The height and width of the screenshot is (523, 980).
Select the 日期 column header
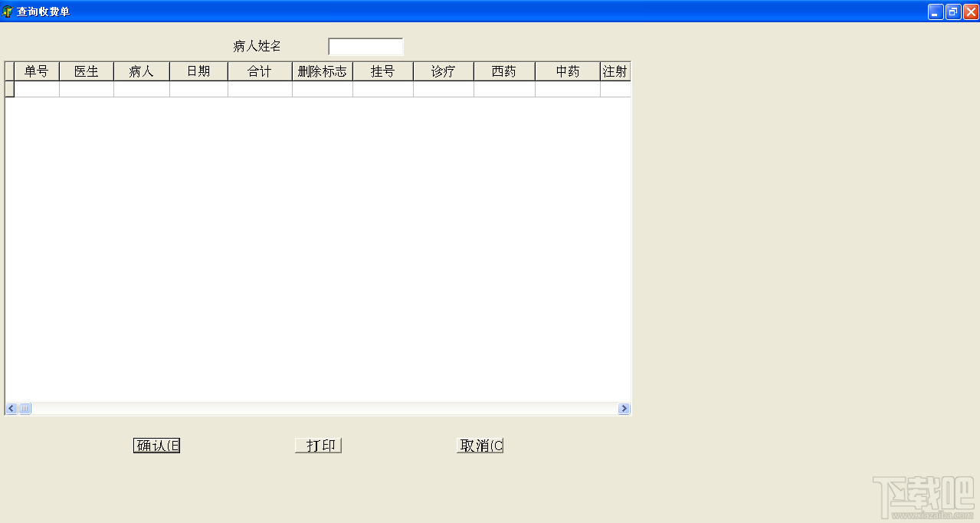click(x=198, y=71)
